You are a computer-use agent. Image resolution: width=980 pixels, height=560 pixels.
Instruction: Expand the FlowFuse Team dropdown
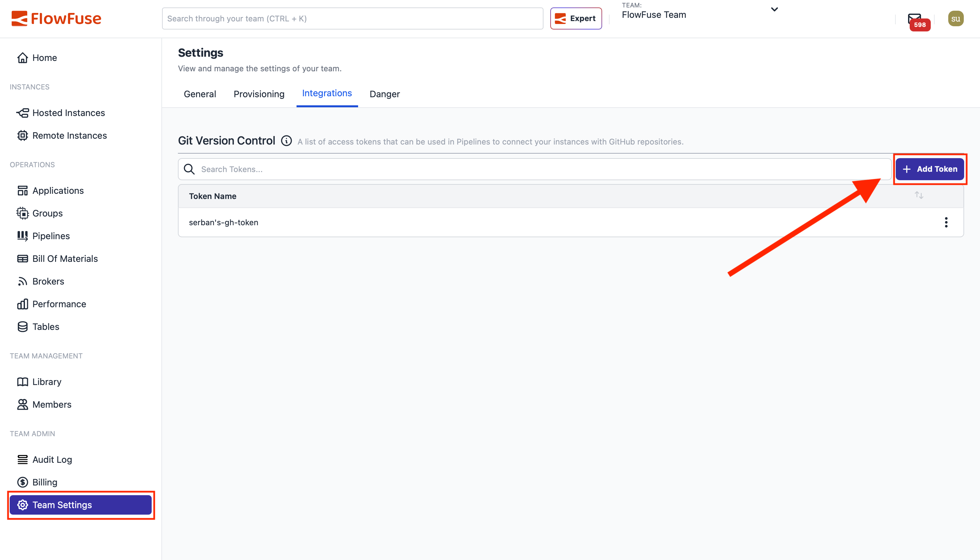[x=774, y=9]
